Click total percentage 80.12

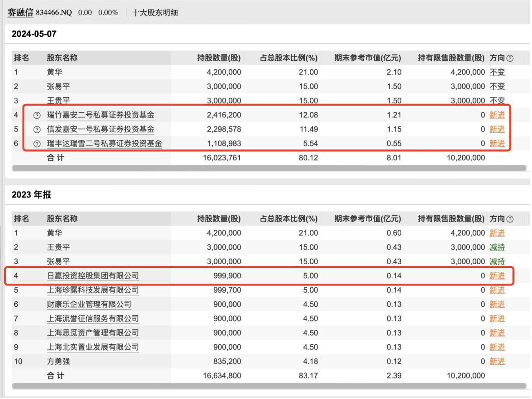tap(308, 158)
